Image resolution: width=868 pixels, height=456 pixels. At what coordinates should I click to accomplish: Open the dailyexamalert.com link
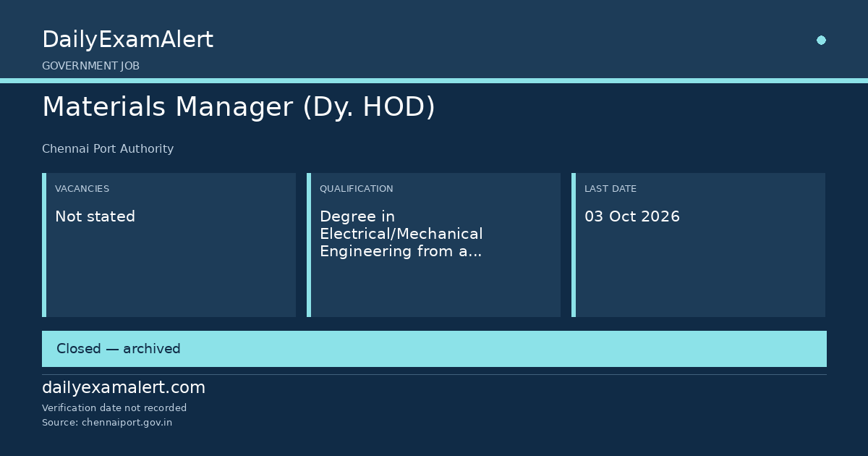(124, 388)
